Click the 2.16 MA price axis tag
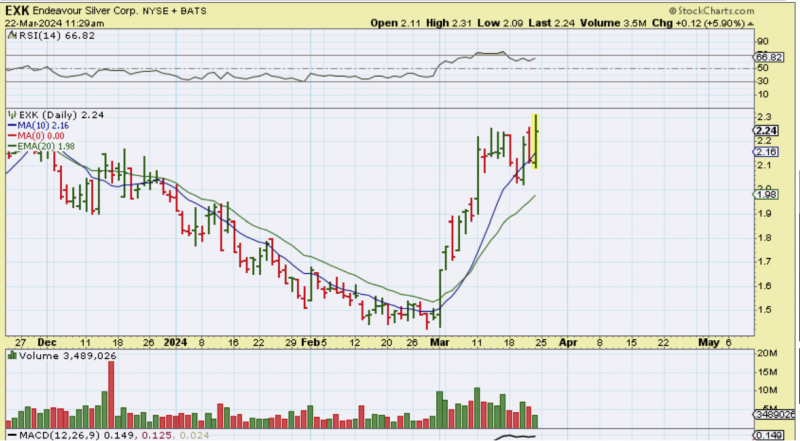This screenshot has height=441, width=800. (x=767, y=151)
